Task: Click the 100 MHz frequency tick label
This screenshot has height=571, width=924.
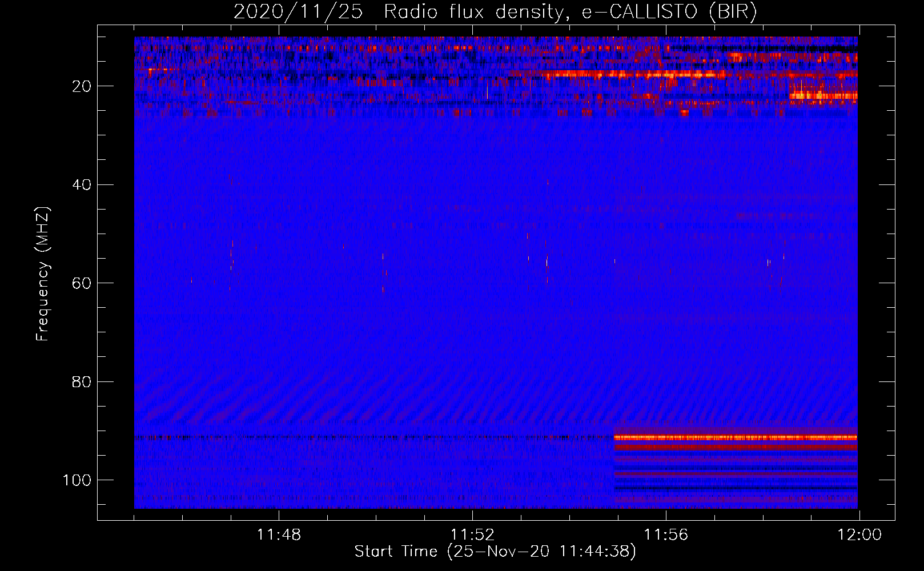Action: pos(77,480)
